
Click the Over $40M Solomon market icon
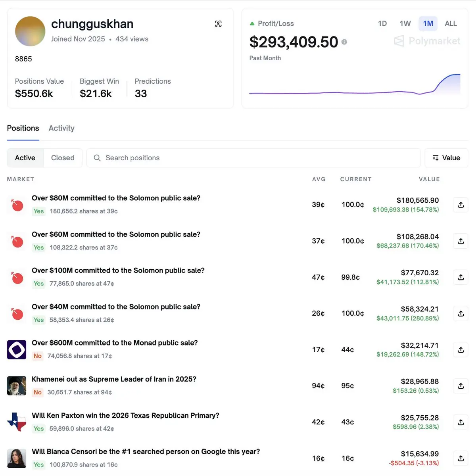(x=17, y=313)
